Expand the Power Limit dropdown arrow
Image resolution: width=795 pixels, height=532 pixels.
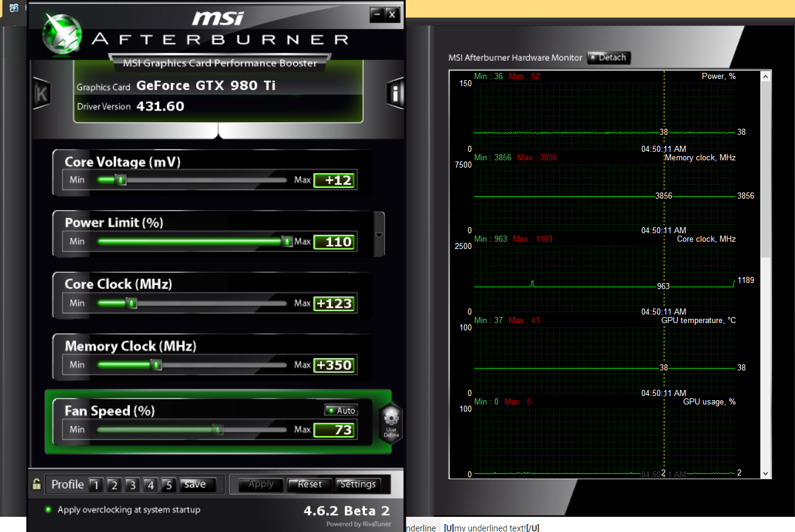(x=380, y=235)
